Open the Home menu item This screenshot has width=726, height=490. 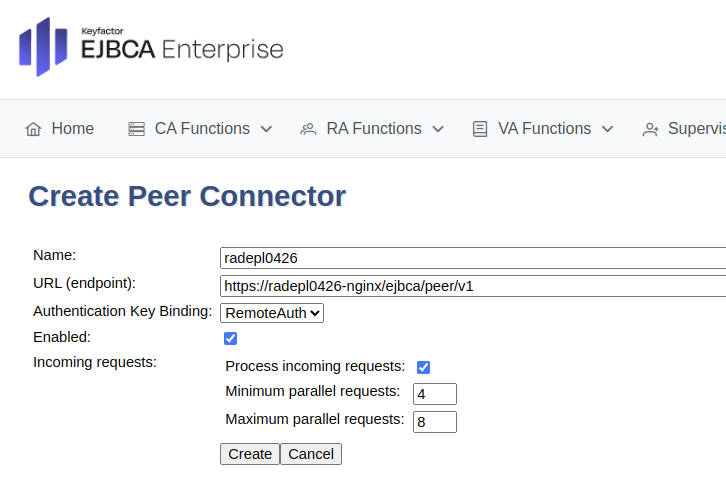[72, 129]
